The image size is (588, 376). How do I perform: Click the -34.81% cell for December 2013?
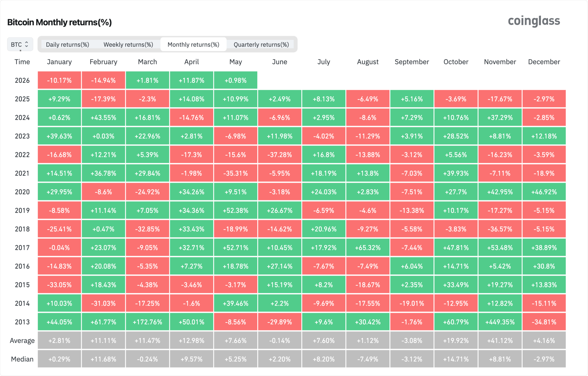click(544, 322)
